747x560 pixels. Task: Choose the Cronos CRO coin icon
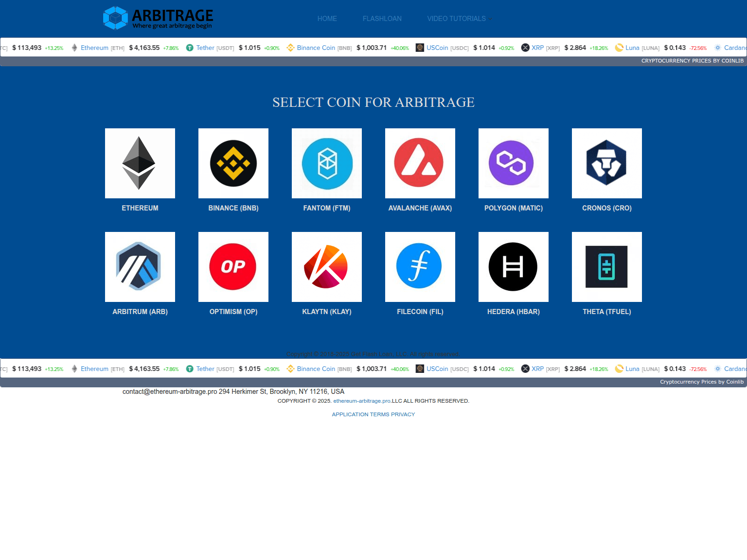point(607,163)
